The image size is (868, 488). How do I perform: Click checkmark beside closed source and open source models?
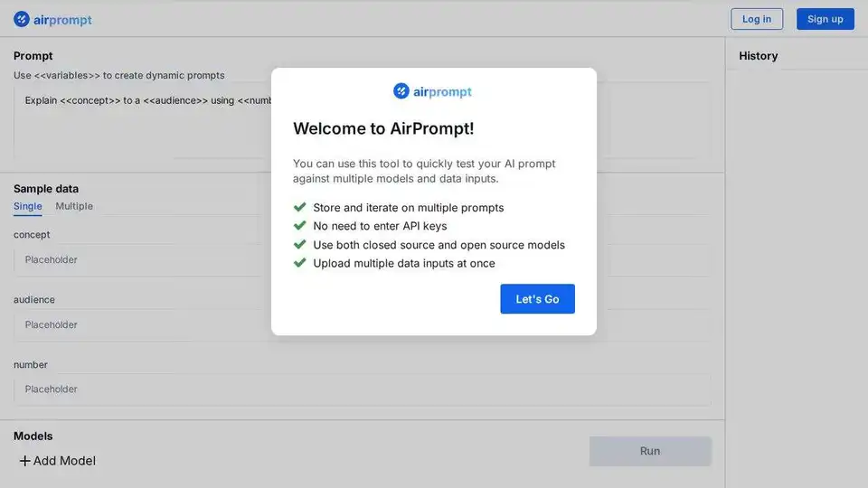[299, 244]
